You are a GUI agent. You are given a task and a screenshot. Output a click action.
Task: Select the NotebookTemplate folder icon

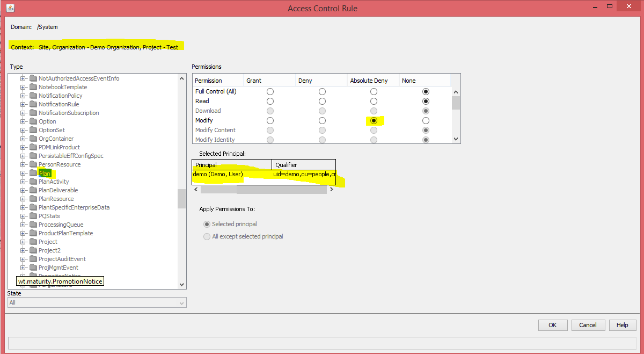coord(33,87)
